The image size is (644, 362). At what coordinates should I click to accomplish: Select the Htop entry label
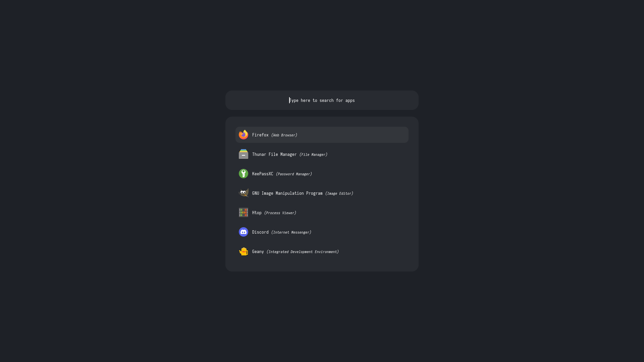(x=257, y=213)
